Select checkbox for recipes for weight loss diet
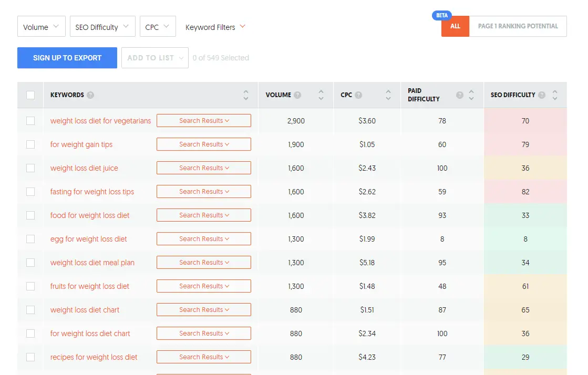The height and width of the screenshot is (375, 588). (x=30, y=357)
